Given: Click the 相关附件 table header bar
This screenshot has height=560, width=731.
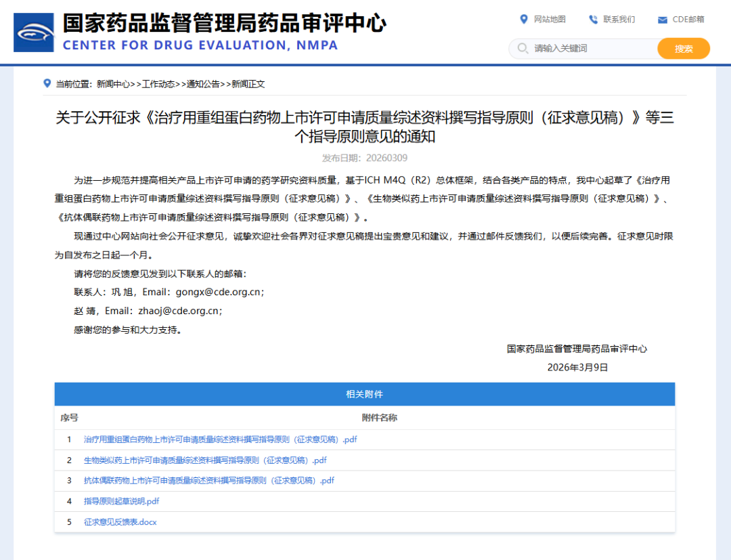Looking at the screenshot, I should [x=365, y=394].
